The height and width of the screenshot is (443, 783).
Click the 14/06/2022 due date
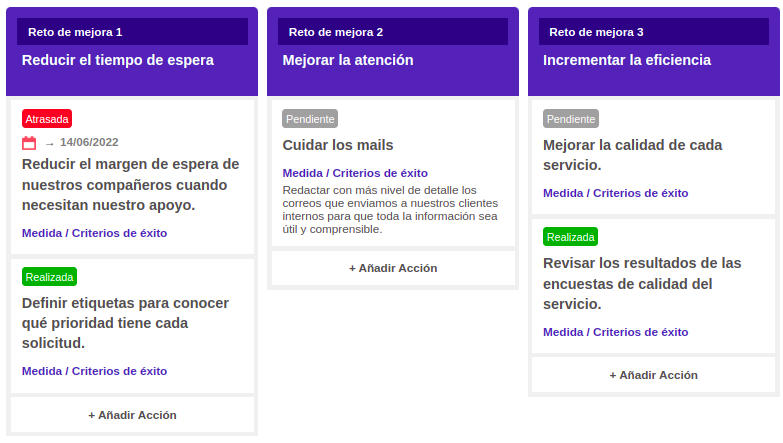(x=89, y=142)
